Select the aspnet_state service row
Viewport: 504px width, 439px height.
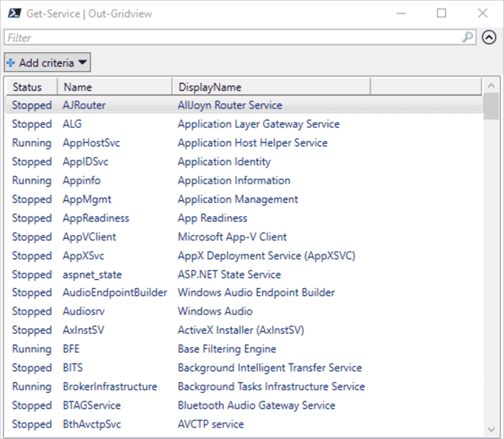(x=244, y=274)
